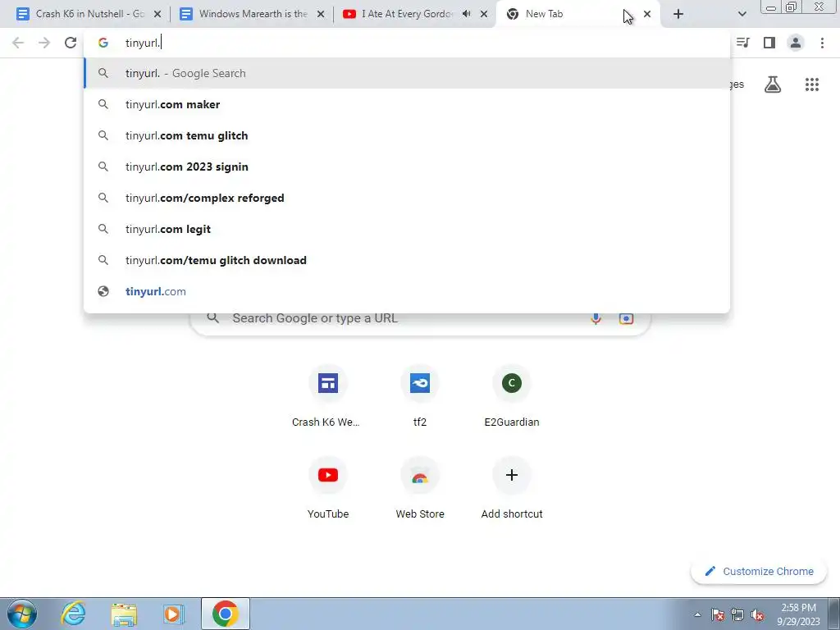Launch Windows Media Player from taskbar
This screenshot has height=630, width=840.
(x=174, y=614)
